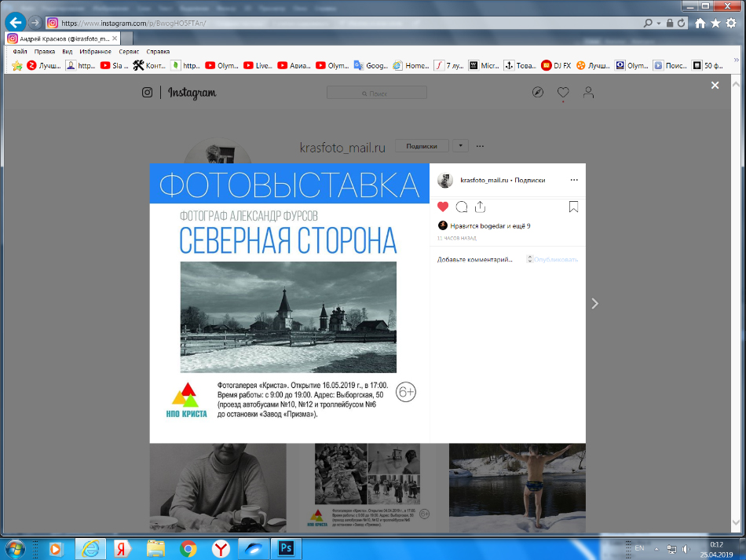746x560 pixels.
Task: Open the Goog... translate bookmark
Action: pos(371,66)
